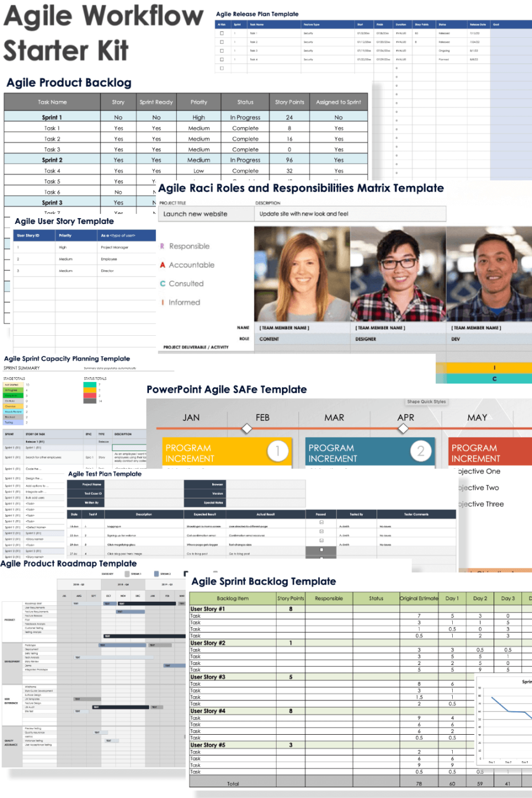This screenshot has width=532, height=798.
Task: Click the first team member photo
Action: (302, 274)
